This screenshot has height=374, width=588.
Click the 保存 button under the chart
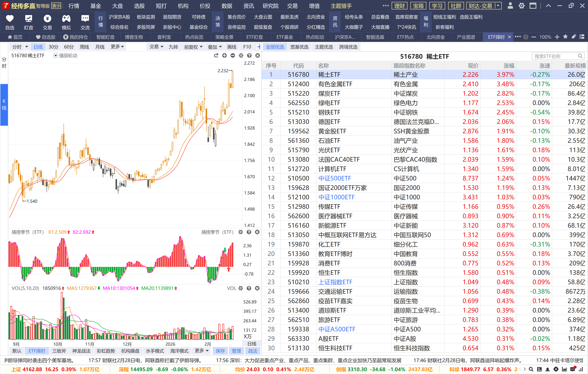click(220, 351)
